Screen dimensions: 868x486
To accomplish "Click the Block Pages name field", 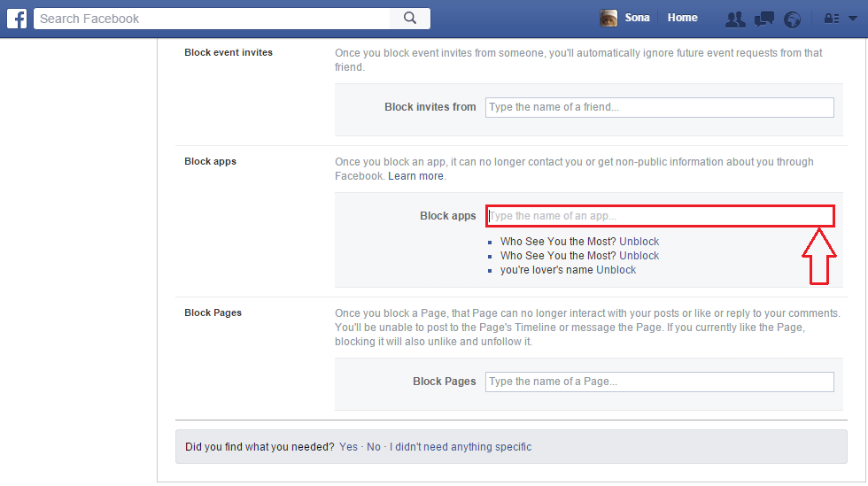I will [x=659, y=382].
